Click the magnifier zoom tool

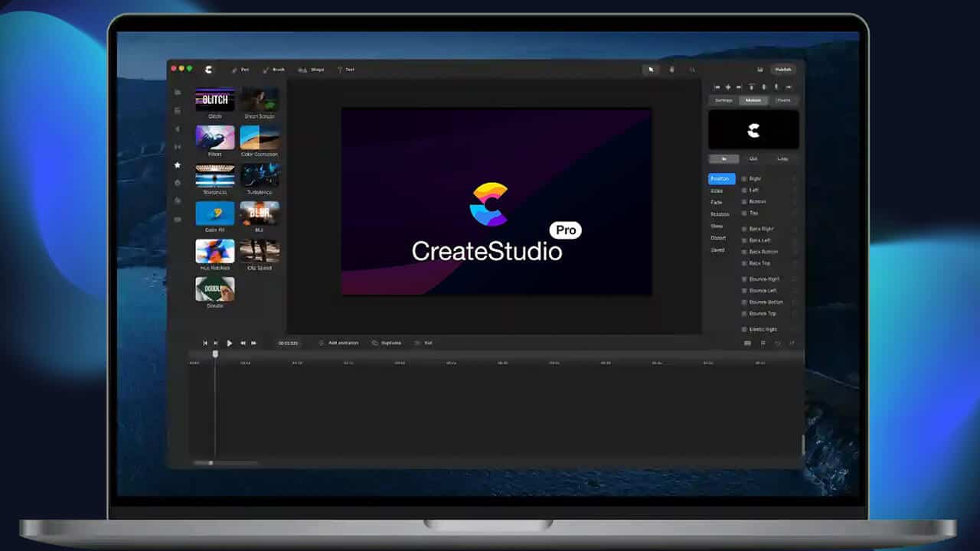coord(693,70)
